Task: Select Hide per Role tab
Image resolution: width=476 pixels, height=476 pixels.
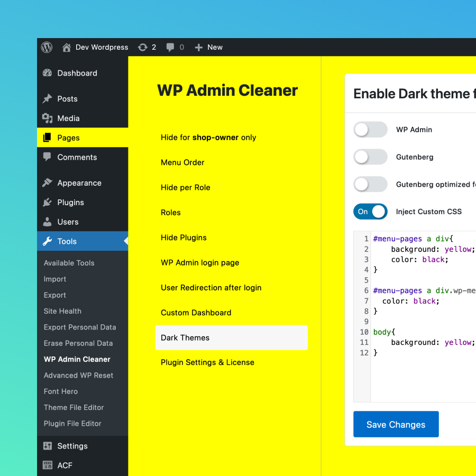Action: (231, 188)
